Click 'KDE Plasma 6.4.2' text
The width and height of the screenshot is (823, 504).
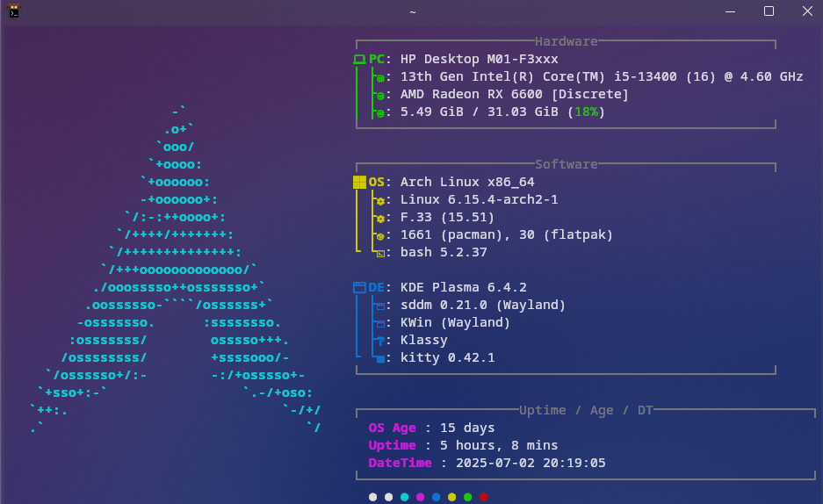pos(464,287)
